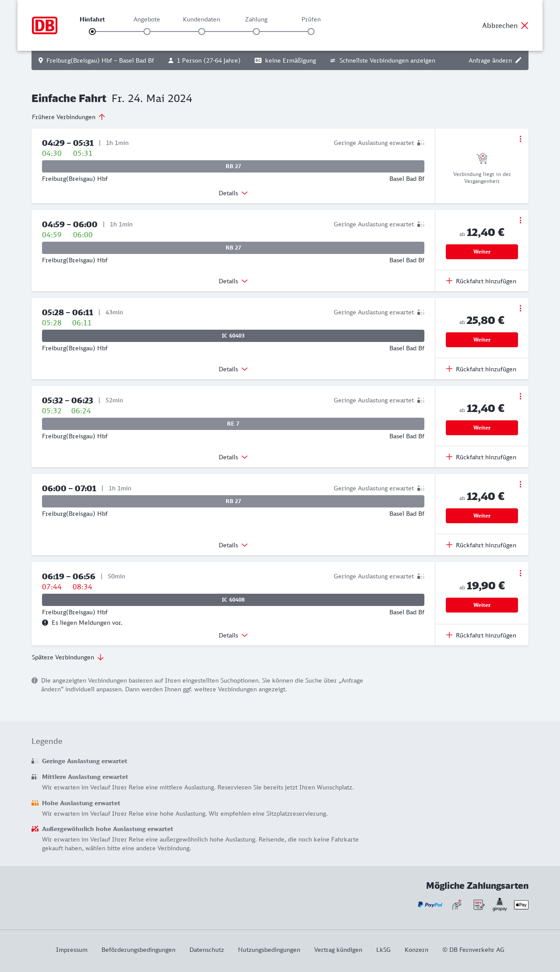
Task: Show Frühere Verbindungen
Action: coord(69,117)
